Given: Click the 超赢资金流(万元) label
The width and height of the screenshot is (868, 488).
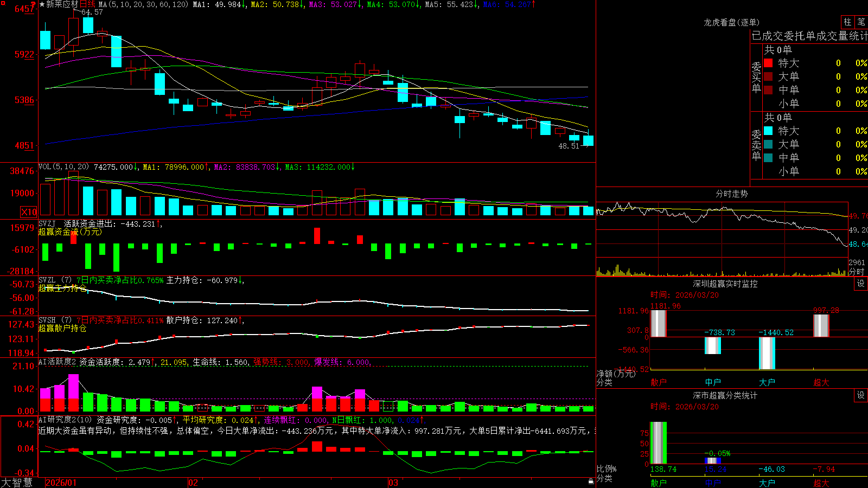Looking at the screenshot, I should [70, 232].
